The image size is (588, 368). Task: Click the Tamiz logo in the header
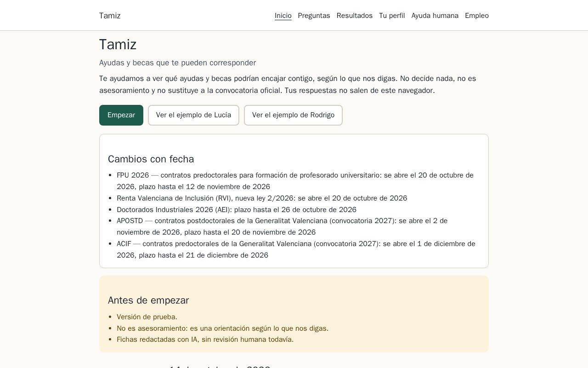coord(110,16)
